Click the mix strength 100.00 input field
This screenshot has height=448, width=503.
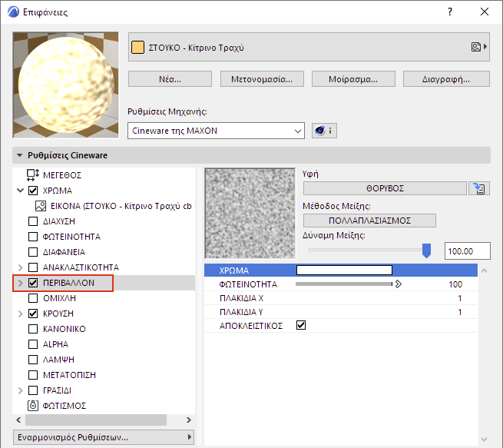tap(468, 251)
